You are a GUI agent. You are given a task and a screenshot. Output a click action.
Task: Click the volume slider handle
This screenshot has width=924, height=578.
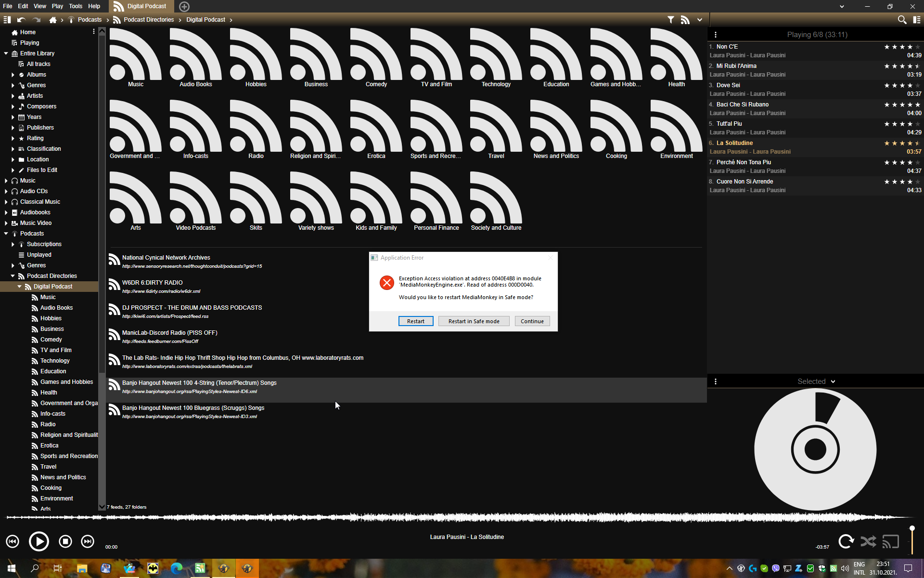point(911,528)
